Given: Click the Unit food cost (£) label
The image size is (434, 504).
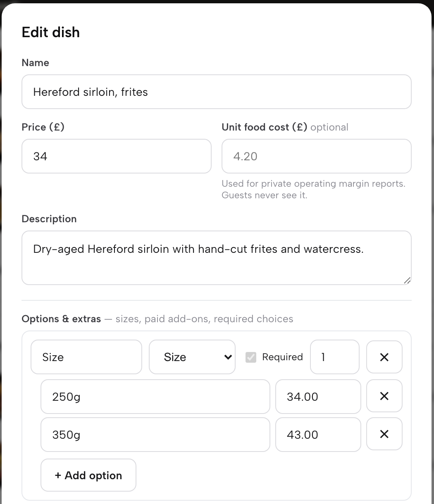Looking at the screenshot, I should [x=265, y=127].
